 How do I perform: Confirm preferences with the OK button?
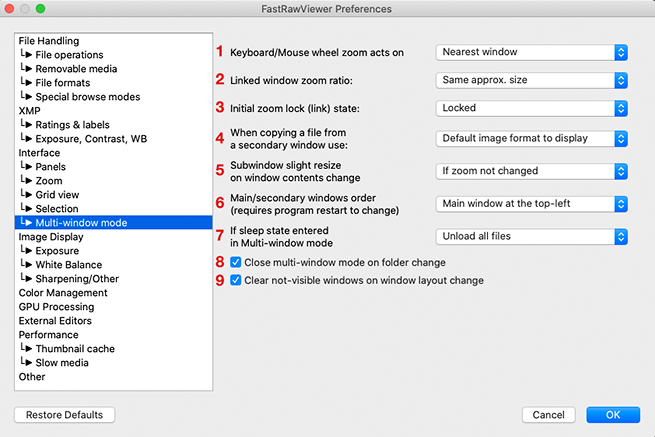point(613,415)
